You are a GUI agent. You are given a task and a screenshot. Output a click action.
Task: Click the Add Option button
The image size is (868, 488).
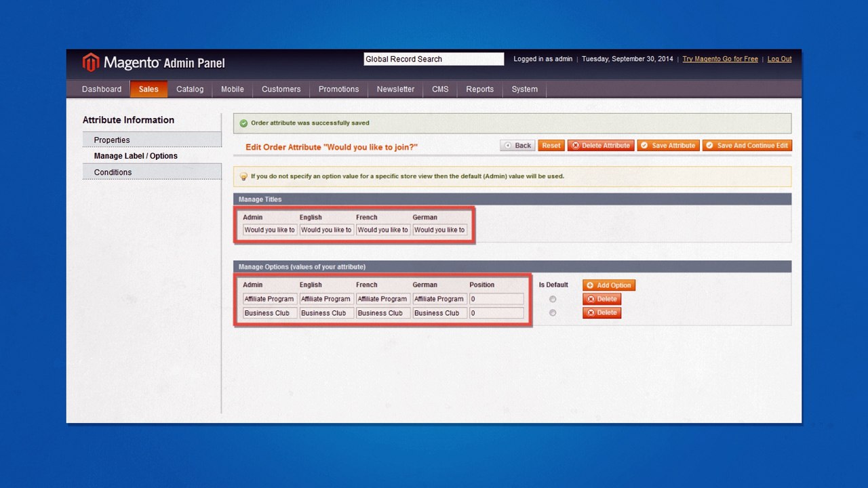click(x=609, y=285)
